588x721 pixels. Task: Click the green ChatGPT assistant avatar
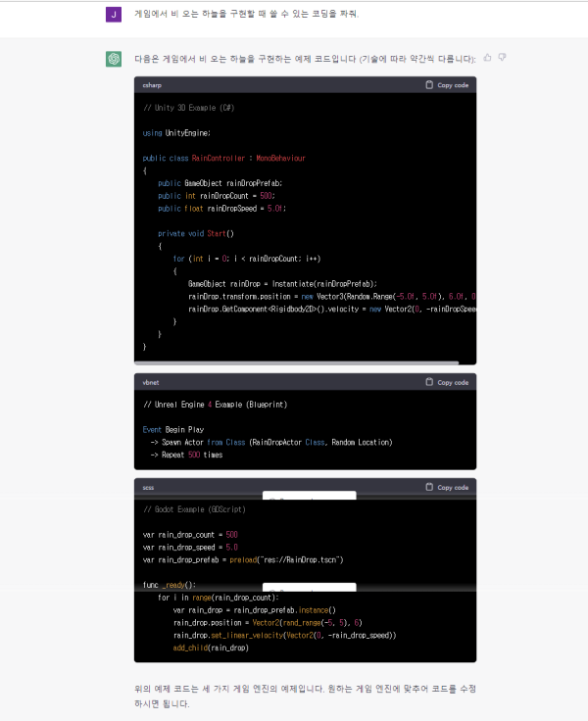[x=114, y=59]
